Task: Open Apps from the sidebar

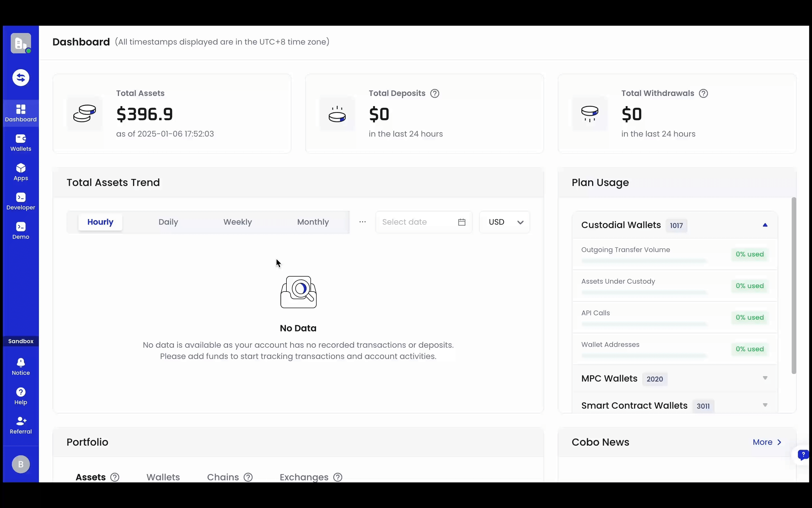Action: pyautogui.click(x=21, y=172)
